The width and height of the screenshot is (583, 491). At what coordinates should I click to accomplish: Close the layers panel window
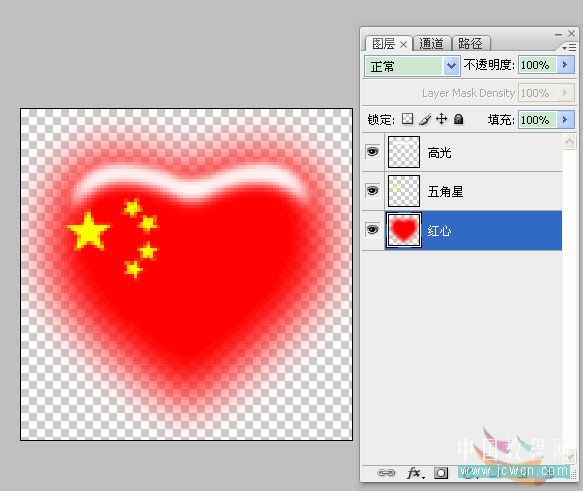coord(571,33)
